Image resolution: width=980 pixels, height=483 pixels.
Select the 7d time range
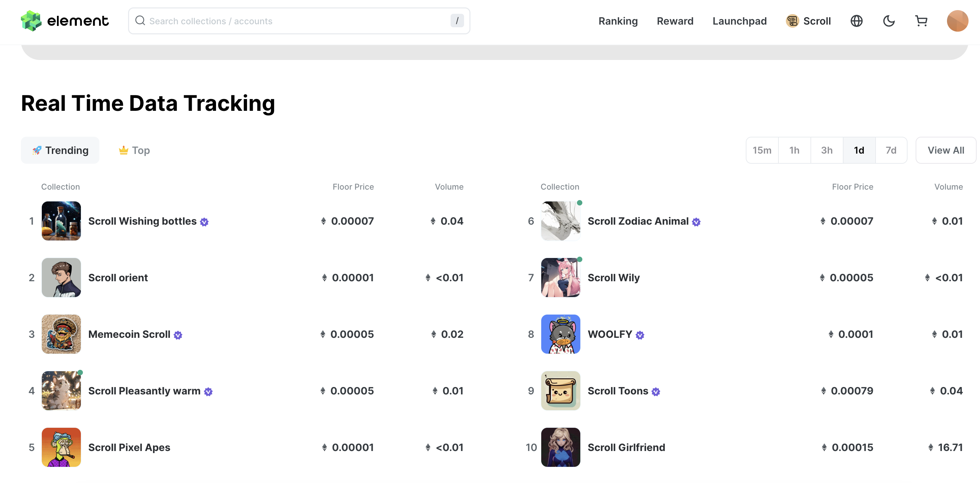891,150
